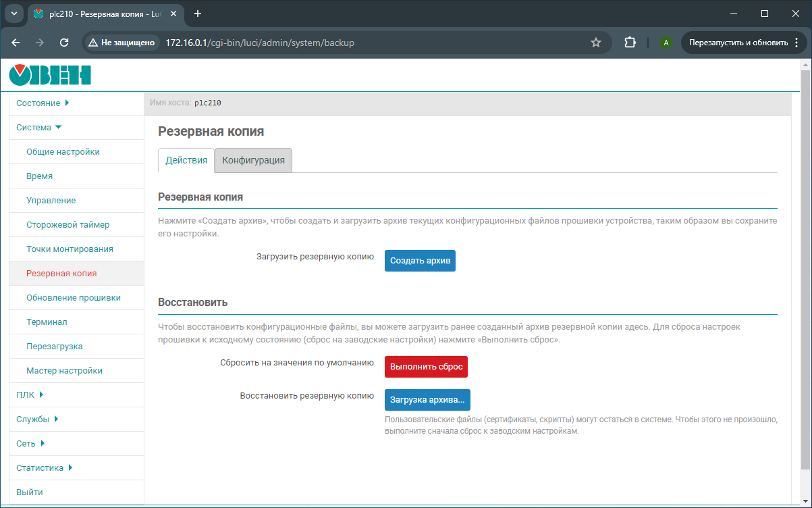Click the red Выполнить сброс button
The height and width of the screenshot is (508, 812).
point(426,367)
